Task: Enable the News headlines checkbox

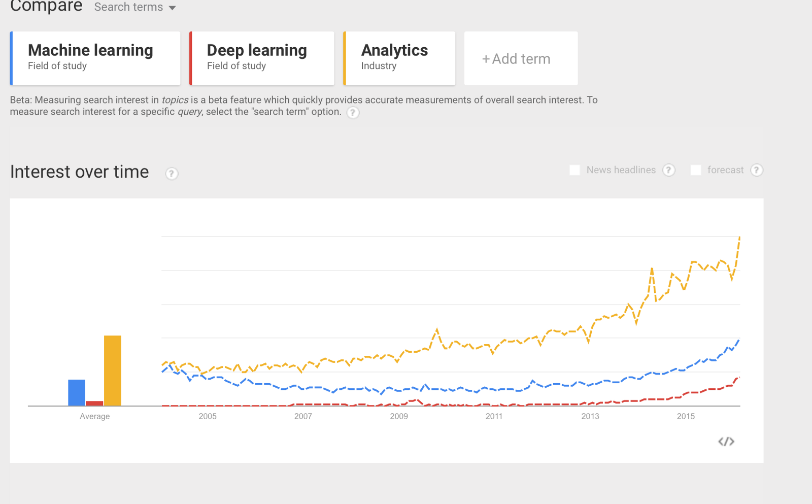Action: click(574, 170)
